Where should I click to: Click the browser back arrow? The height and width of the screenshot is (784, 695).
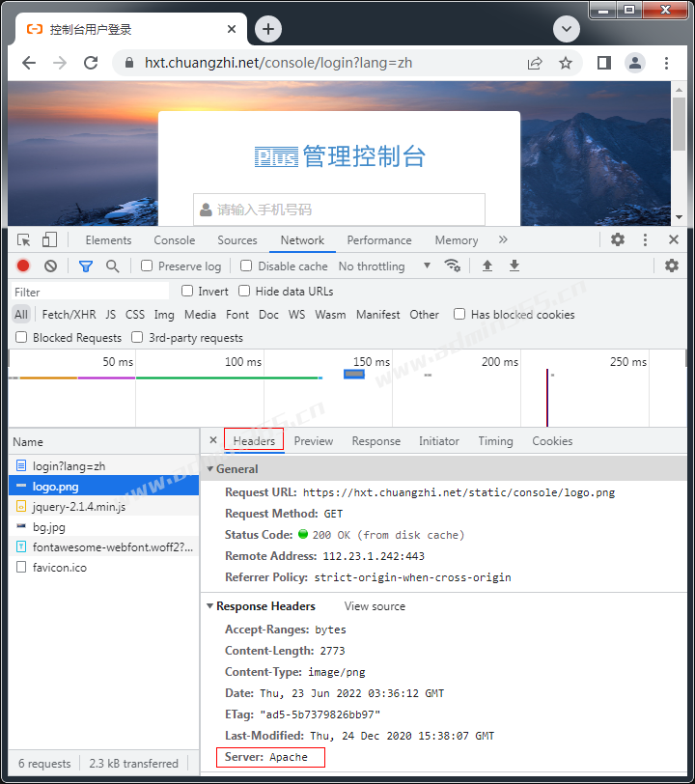[x=29, y=63]
